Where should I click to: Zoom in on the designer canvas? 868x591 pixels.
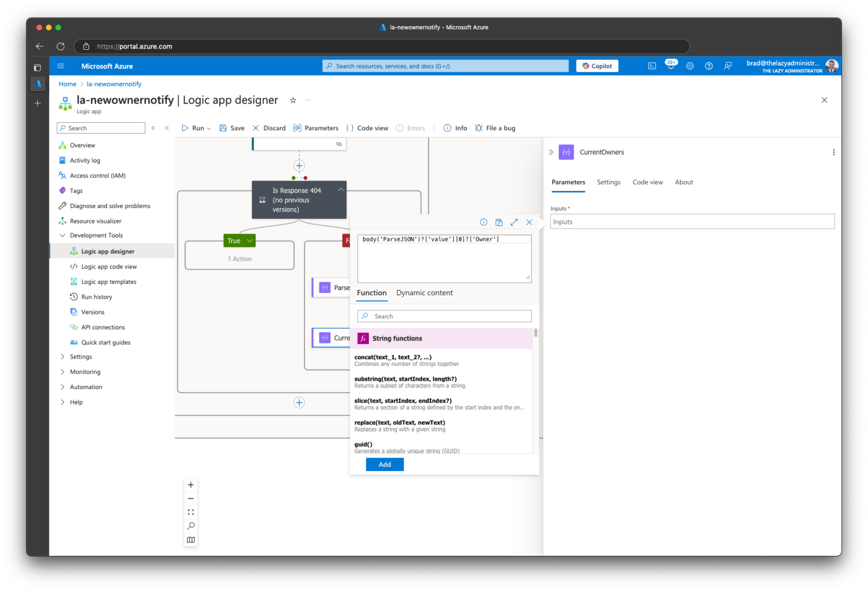pos(191,485)
